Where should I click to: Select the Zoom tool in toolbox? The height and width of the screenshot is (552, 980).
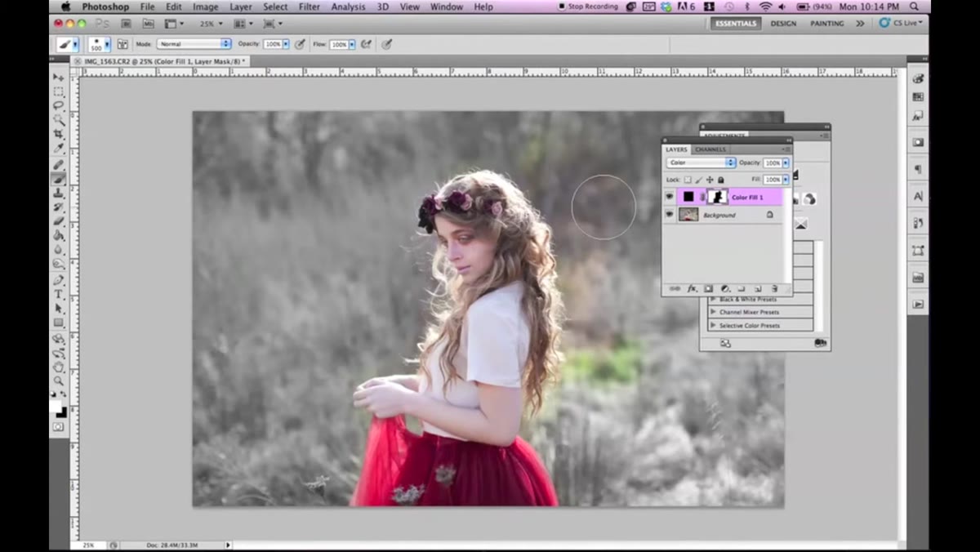coord(59,381)
